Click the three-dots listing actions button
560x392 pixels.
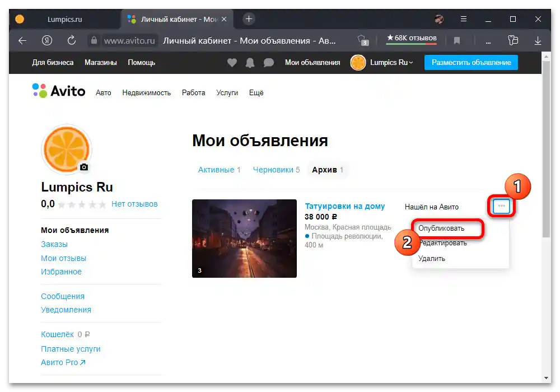[501, 206]
